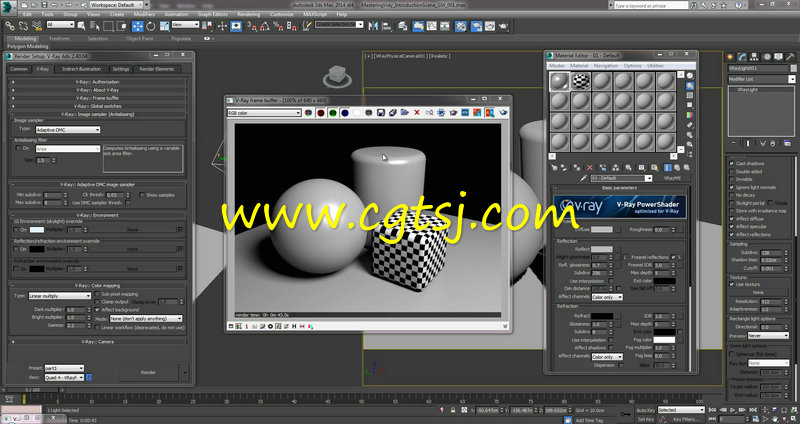Toggle Affect specular checkbox
This screenshot has width=800, height=424.
coord(732,227)
